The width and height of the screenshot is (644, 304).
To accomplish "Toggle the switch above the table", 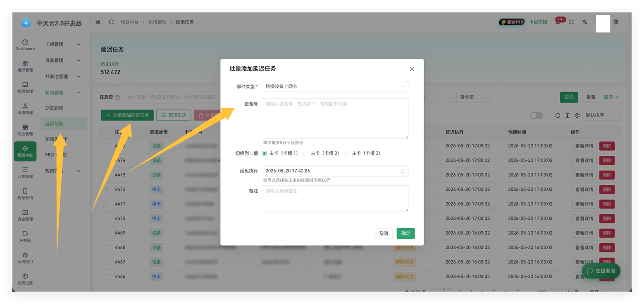I will (536, 115).
